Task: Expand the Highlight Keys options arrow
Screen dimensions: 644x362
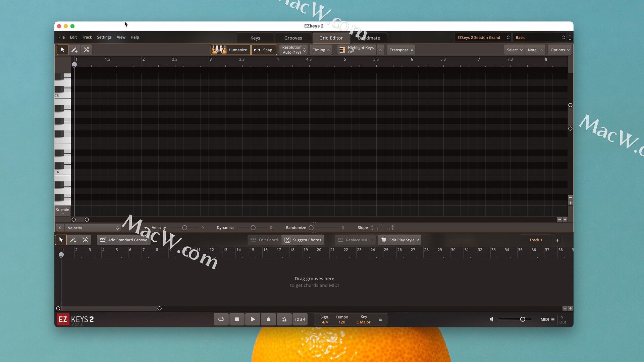Action: [x=380, y=50]
